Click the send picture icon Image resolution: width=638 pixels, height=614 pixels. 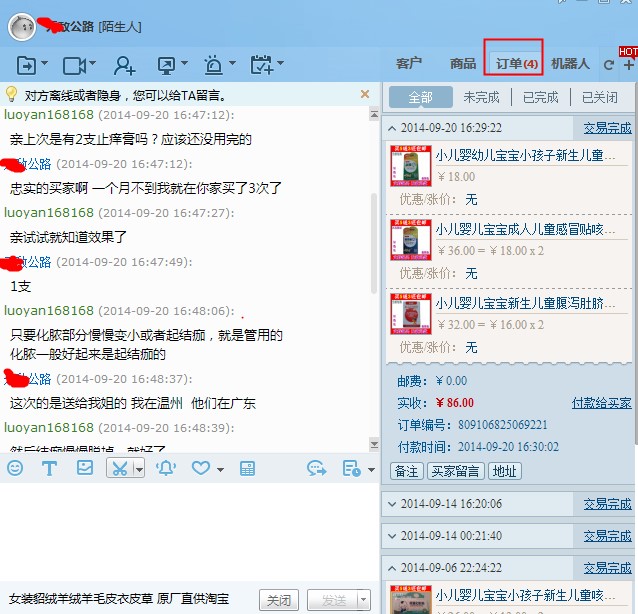coord(85,468)
